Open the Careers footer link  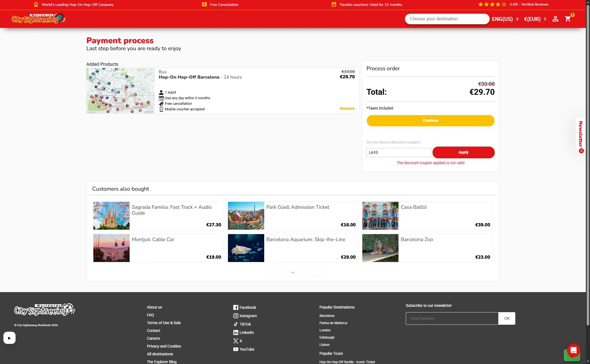153,338
